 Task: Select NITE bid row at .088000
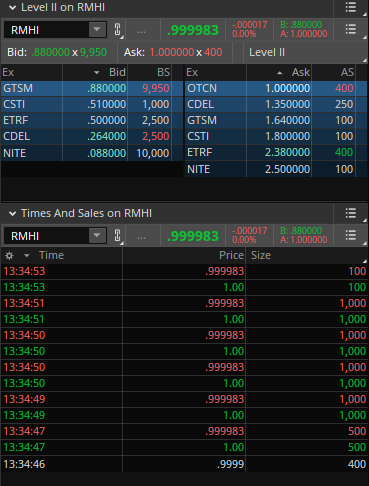click(92, 153)
